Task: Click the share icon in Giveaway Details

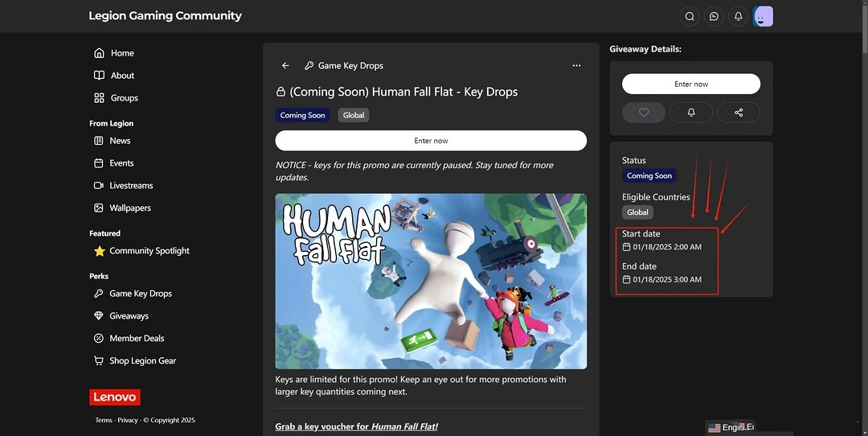Action: click(739, 113)
